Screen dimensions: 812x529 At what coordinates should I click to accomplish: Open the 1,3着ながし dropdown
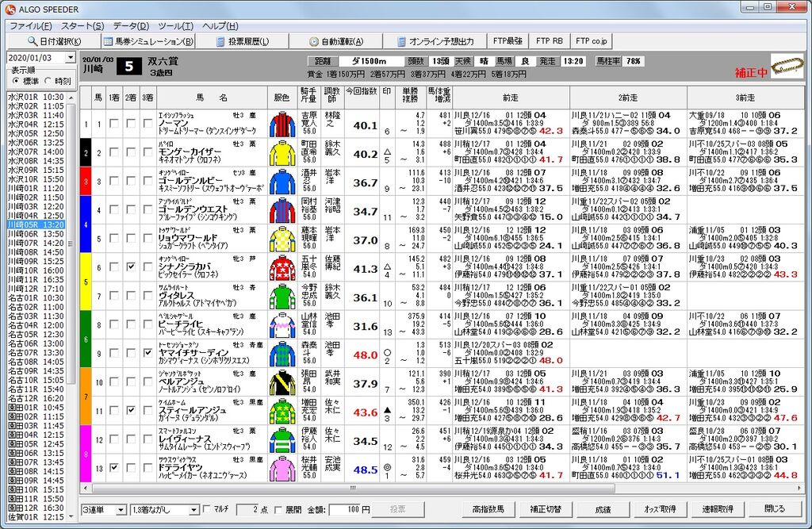(193, 510)
